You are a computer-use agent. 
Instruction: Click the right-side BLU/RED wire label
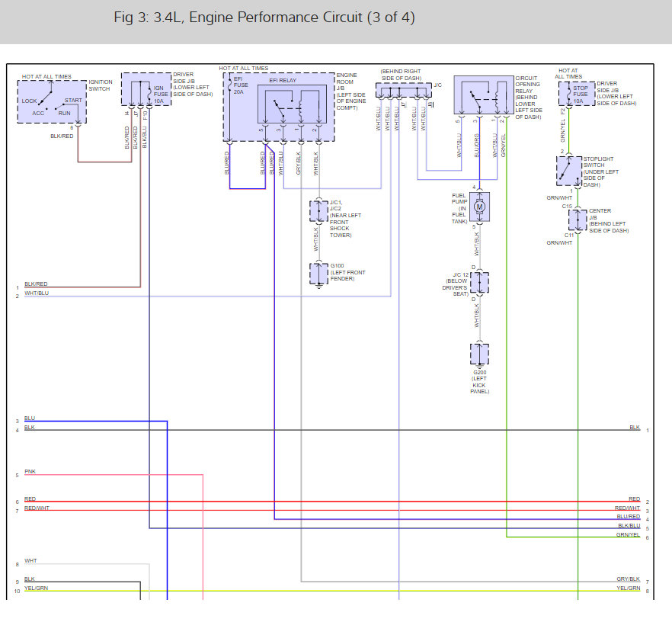pos(628,516)
